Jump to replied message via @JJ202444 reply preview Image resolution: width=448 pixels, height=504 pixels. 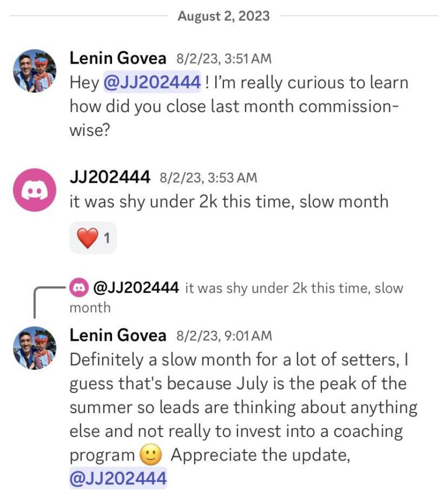coord(135,288)
